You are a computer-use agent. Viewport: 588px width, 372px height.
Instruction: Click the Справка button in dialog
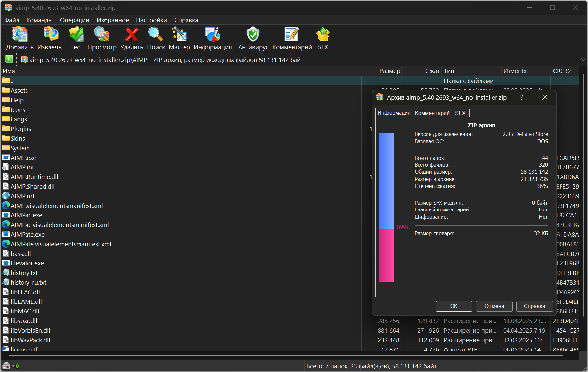[535, 306]
